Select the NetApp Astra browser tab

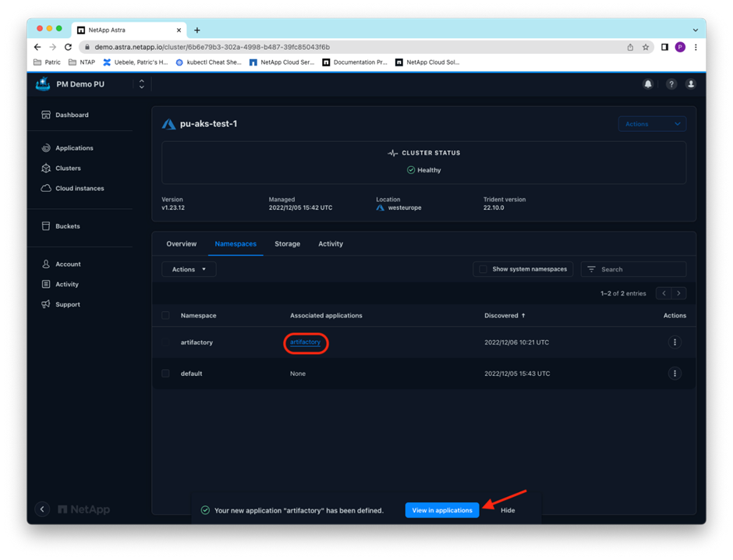coord(129,30)
